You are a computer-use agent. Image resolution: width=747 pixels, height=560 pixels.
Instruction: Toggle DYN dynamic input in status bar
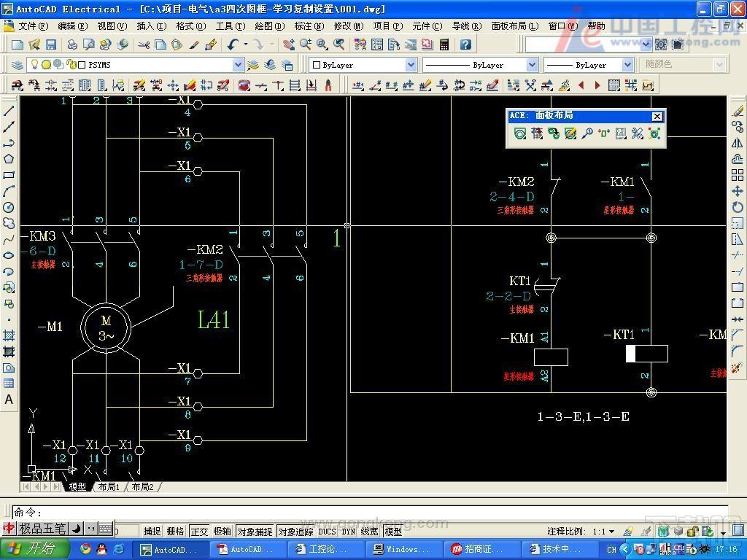[349, 531]
